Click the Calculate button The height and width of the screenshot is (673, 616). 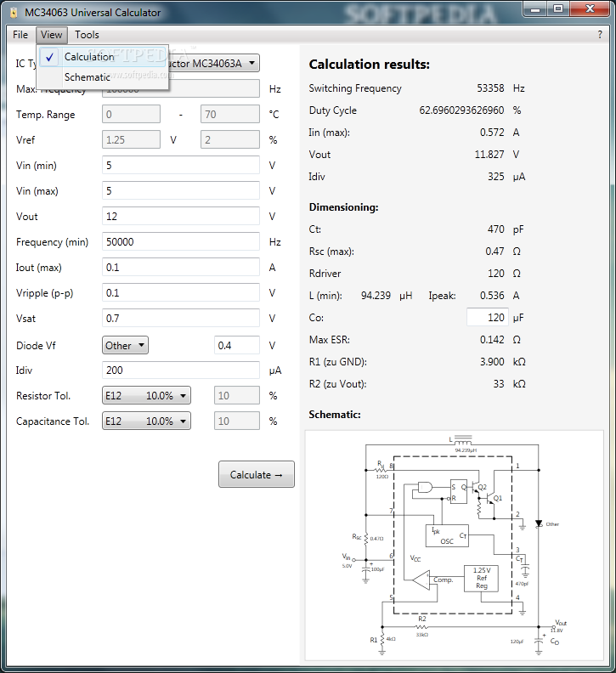pos(257,475)
